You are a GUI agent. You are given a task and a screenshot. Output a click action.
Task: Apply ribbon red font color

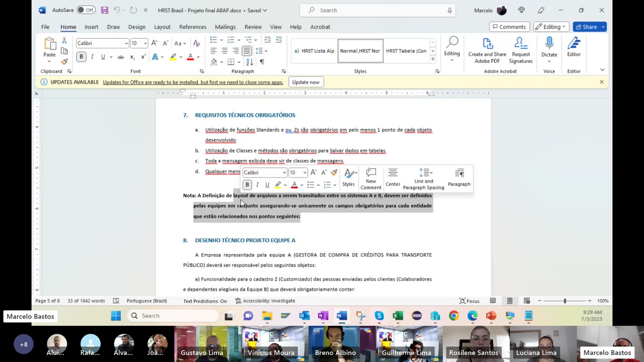[x=190, y=57]
